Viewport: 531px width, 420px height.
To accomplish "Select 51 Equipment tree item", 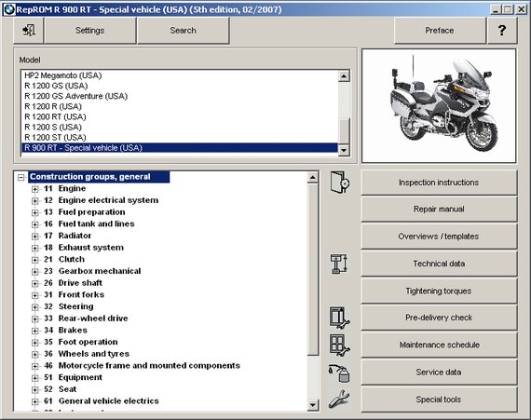I will pyautogui.click(x=73, y=377).
